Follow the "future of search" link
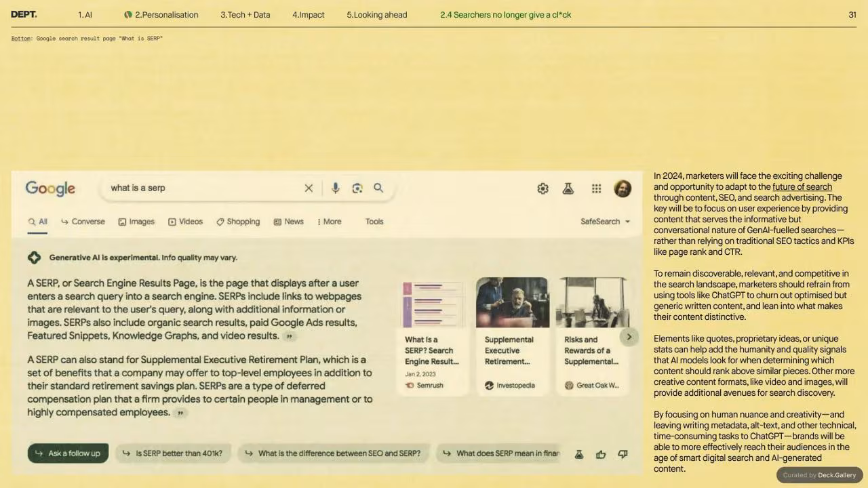This screenshot has height=488, width=868. coord(802,187)
